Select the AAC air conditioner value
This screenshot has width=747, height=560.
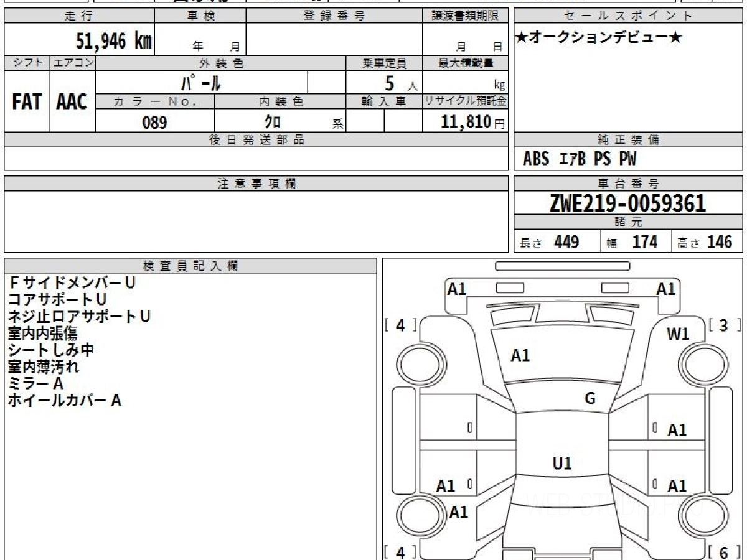click(x=72, y=102)
